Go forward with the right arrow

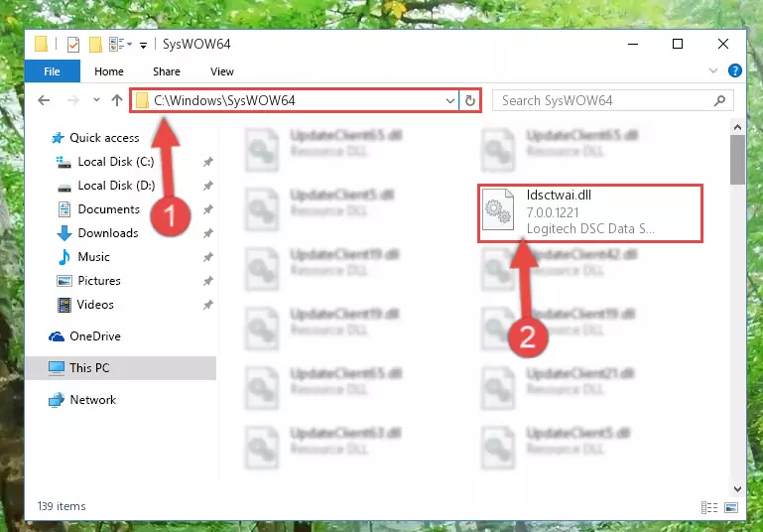click(x=73, y=100)
